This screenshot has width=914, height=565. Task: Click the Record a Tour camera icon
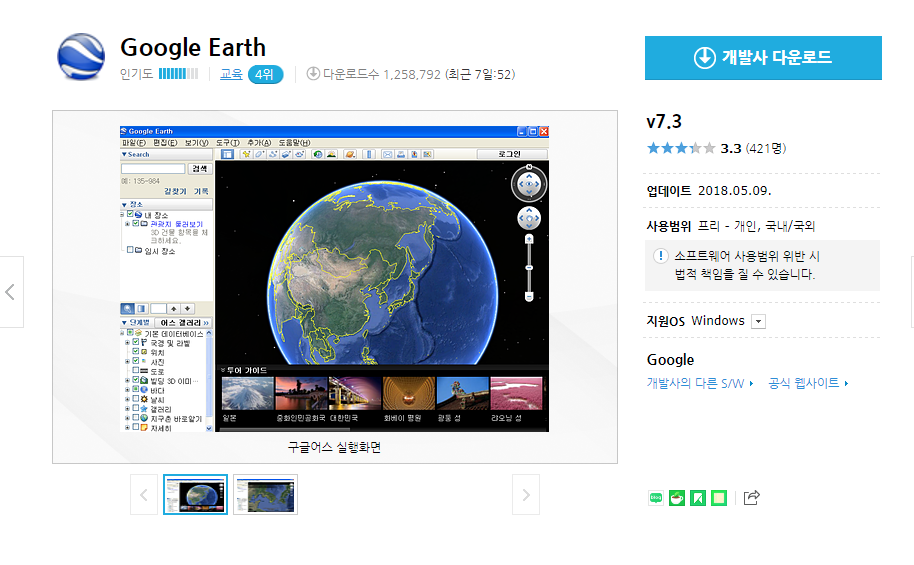299,154
